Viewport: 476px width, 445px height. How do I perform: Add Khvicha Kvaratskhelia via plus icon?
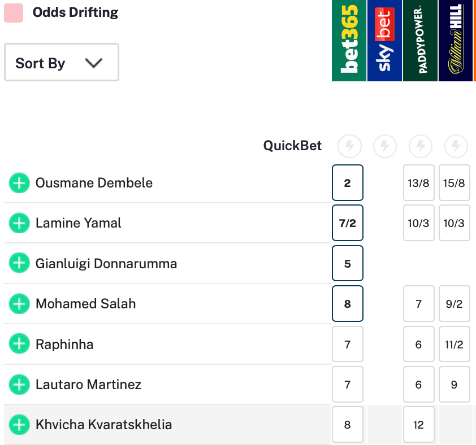[x=19, y=425]
